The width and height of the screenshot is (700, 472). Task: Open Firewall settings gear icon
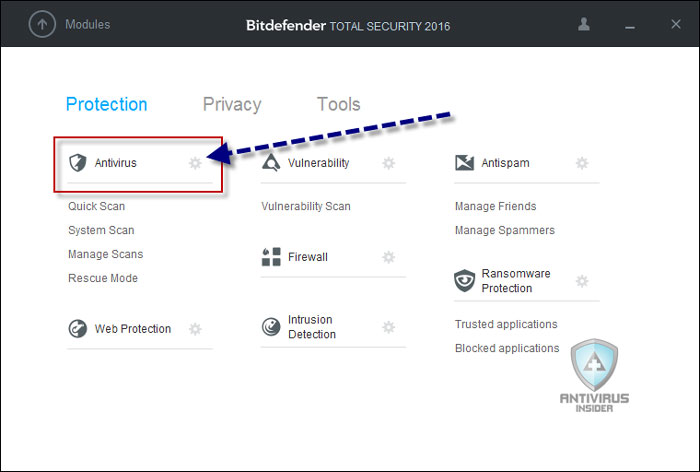coord(389,257)
